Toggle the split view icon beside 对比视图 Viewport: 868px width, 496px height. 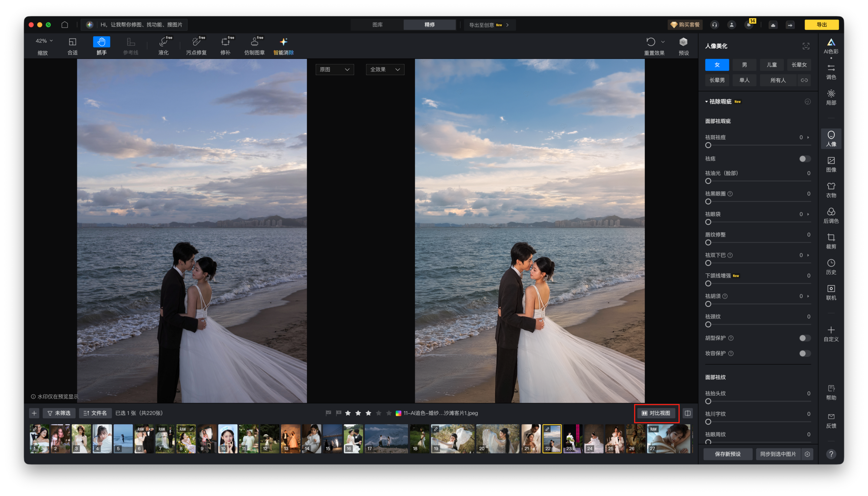[687, 413]
